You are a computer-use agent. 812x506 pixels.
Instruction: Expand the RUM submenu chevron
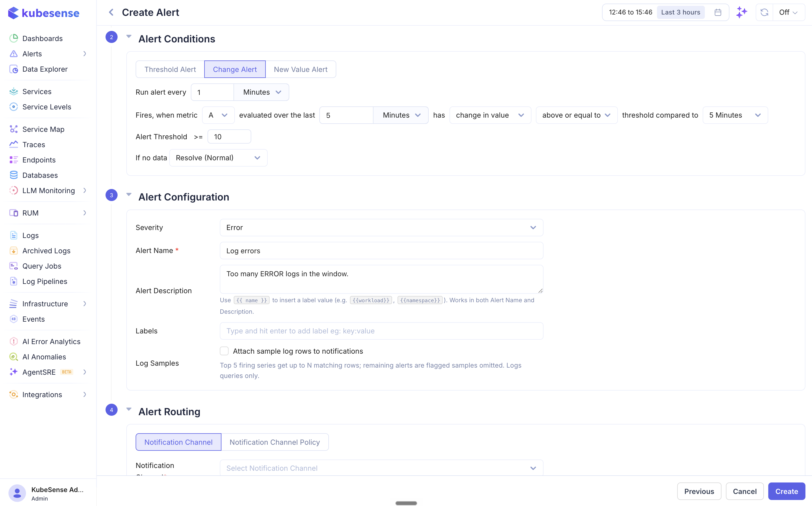click(x=84, y=213)
